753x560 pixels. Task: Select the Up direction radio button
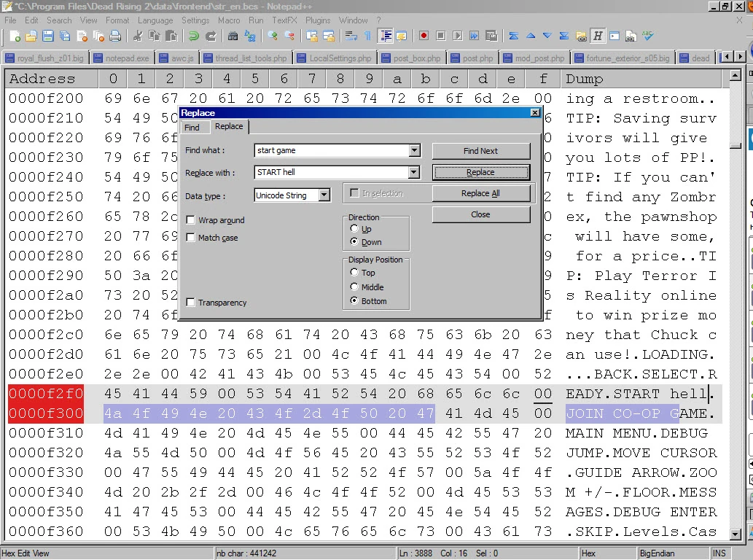coord(354,229)
